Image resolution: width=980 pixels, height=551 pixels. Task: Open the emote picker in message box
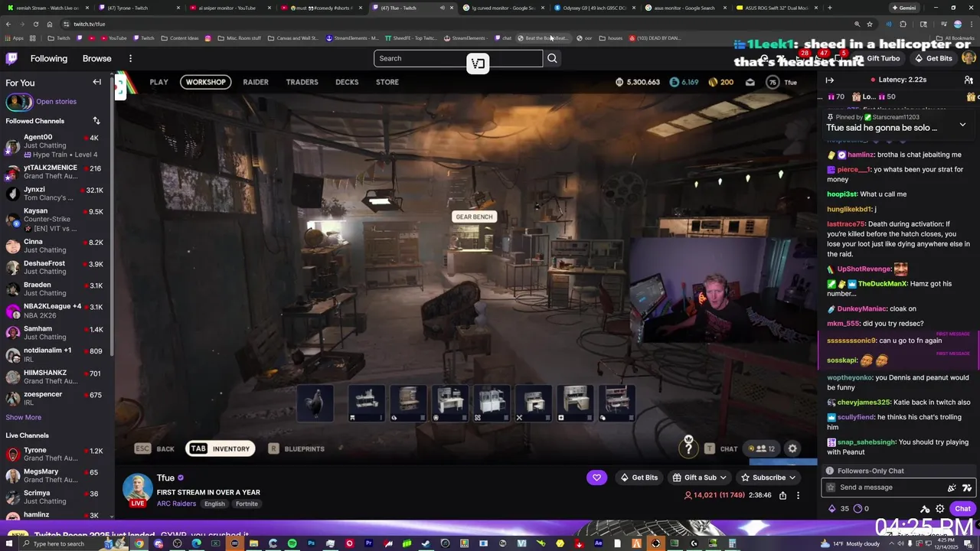pos(967,487)
